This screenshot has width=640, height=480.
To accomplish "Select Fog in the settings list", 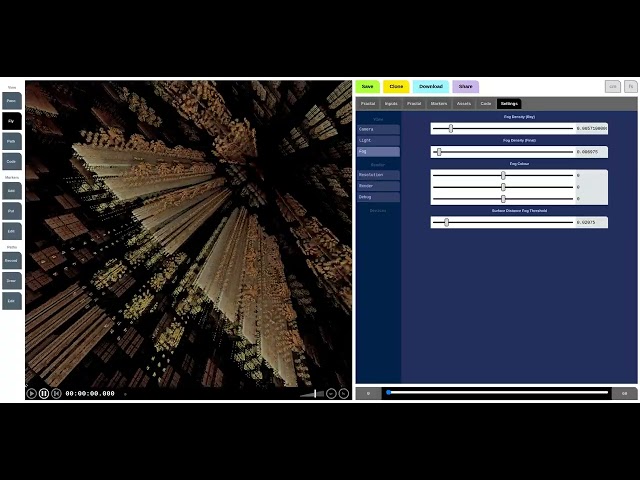I will pos(378,152).
